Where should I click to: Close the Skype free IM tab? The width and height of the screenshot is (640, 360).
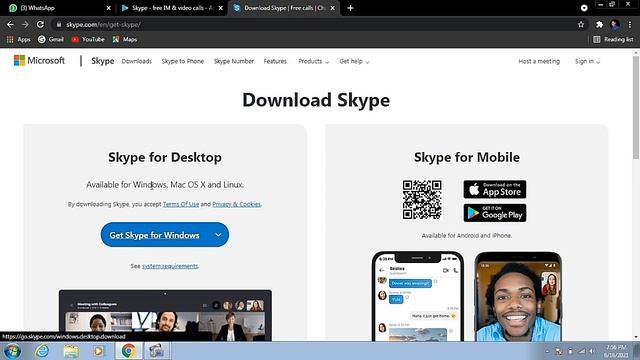pyautogui.click(x=221, y=8)
